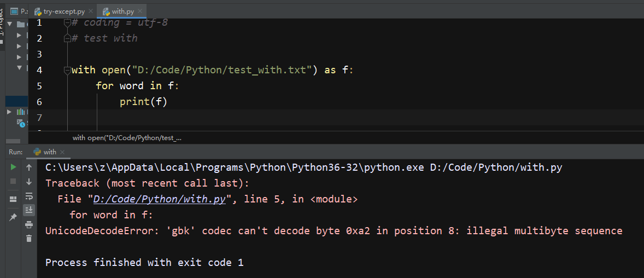Click 'Traceback (most recent call last):' line
This screenshot has width=644, height=278.
click(147, 183)
